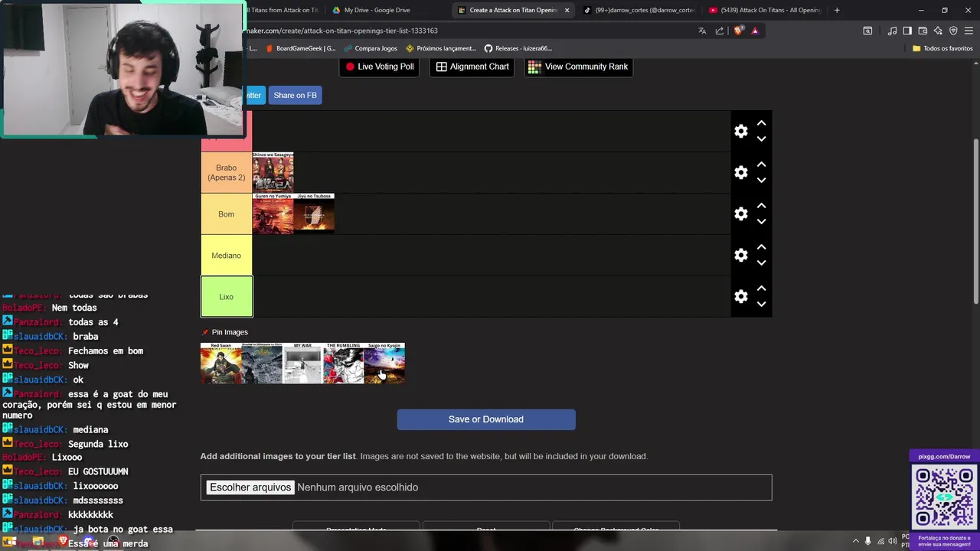This screenshot has height=551, width=980.
Task: Move the Brabo tier row down
Action: coord(761,181)
